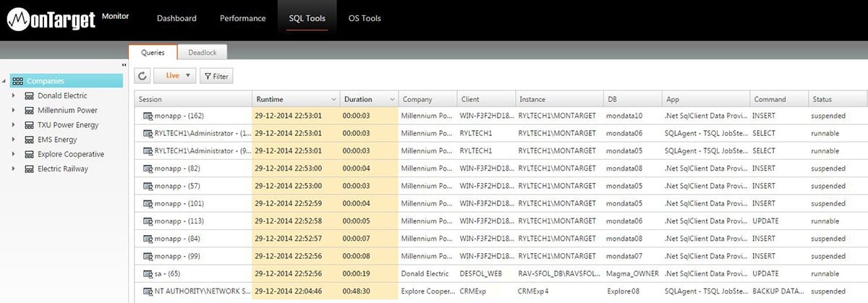This screenshot has height=303, width=868.
Task: Collapse the left sidebar panel arrows
Action: (x=124, y=65)
